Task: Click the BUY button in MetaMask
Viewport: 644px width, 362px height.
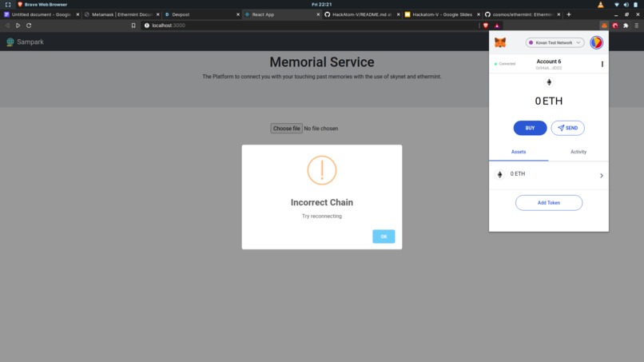Action: pyautogui.click(x=530, y=128)
